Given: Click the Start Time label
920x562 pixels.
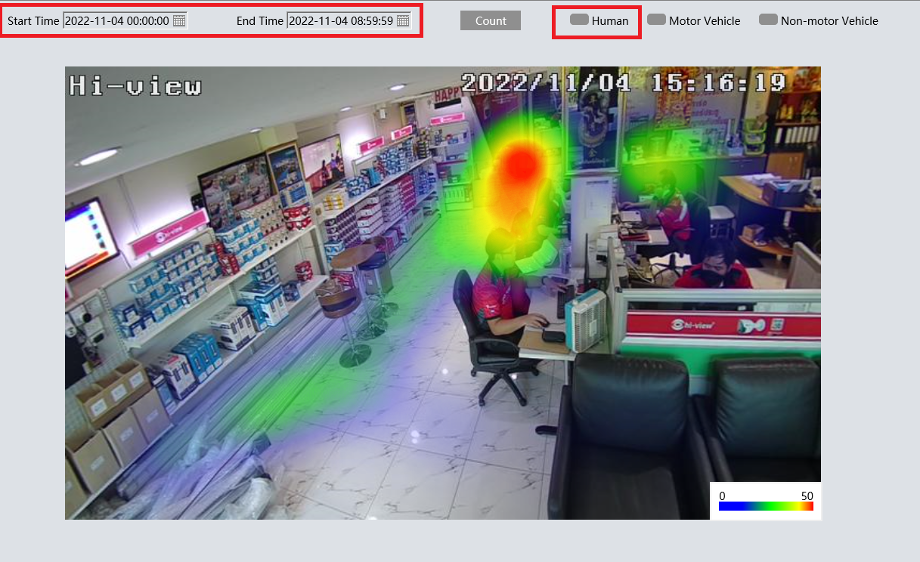Looking at the screenshot, I should [33, 21].
